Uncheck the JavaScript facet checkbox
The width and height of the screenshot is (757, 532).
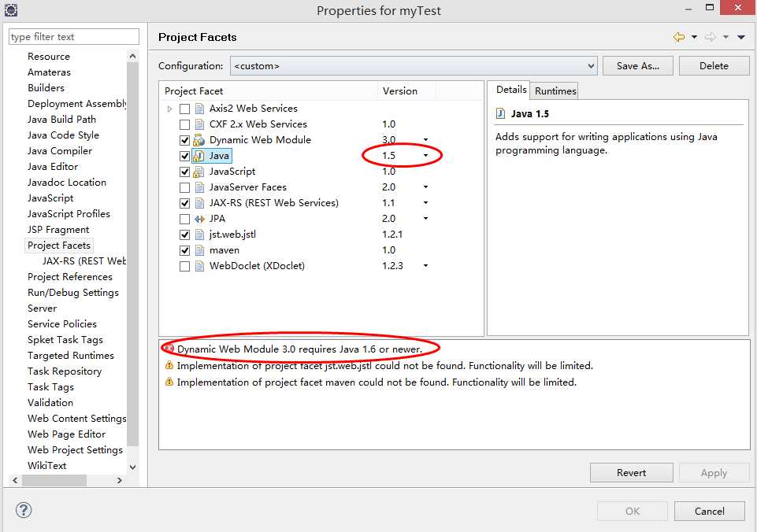[x=184, y=172]
